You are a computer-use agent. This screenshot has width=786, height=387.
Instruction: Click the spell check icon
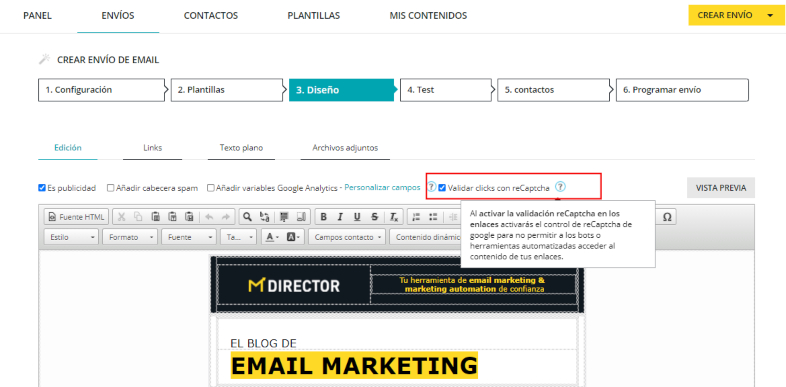(x=301, y=217)
